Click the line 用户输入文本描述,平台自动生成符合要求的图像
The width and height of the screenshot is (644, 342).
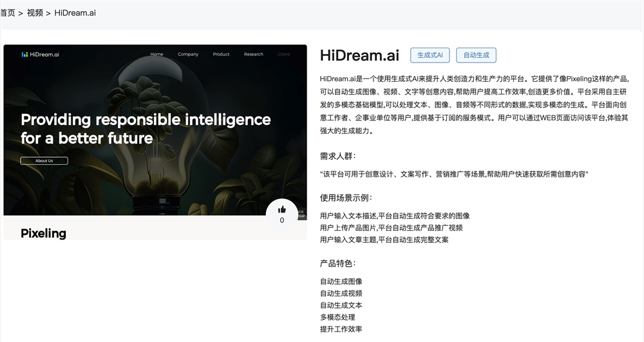pos(395,216)
